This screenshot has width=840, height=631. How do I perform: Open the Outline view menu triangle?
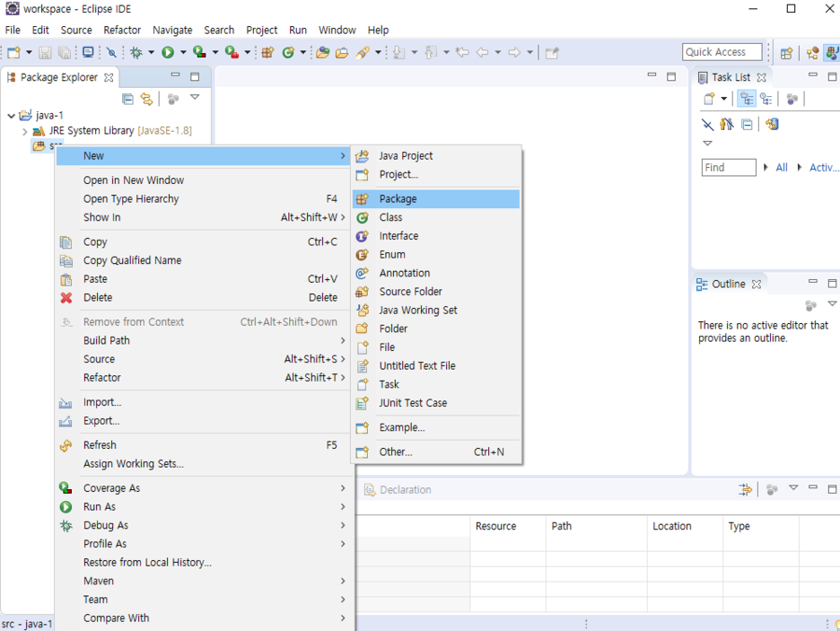(x=832, y=303)
